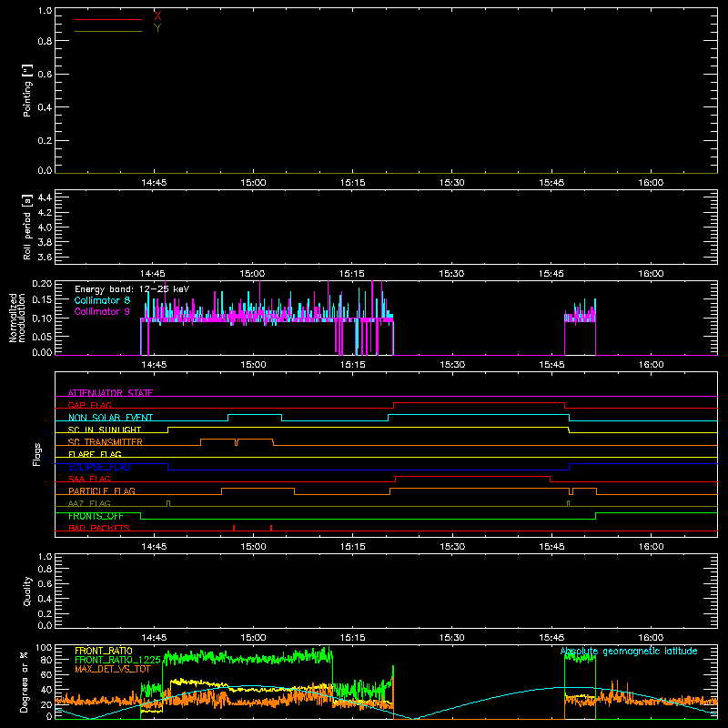Click the olive Y legend label
Viewport: 728px width, 728px height.
coord(157,28)
